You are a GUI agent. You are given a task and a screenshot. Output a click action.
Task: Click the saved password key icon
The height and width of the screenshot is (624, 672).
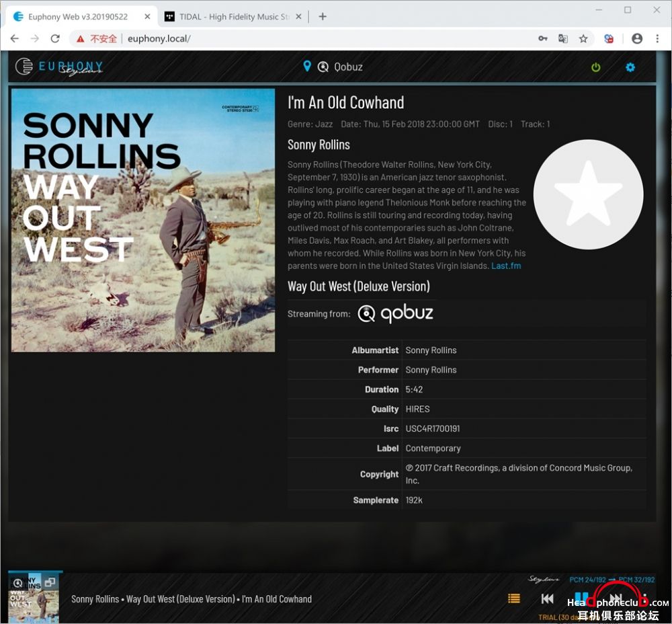click(542, 38)
